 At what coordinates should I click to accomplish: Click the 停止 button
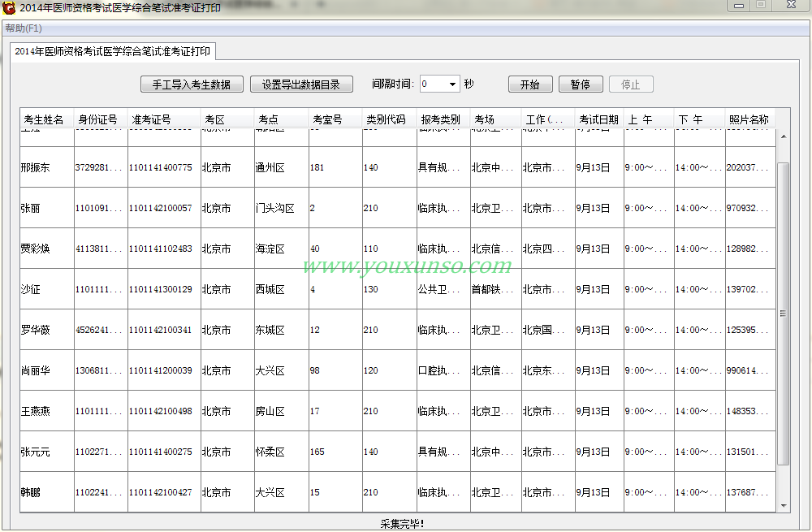[630, 84]
